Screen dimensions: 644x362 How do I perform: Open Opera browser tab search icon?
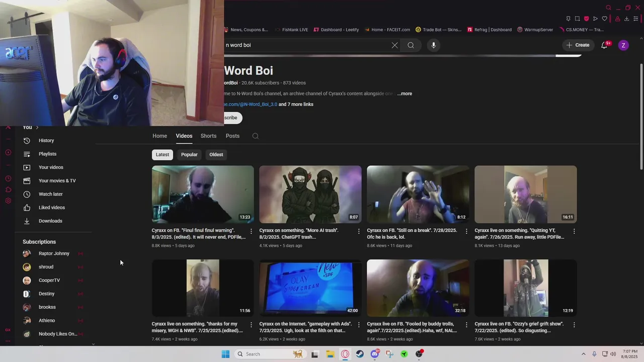(x=608, y=8)
